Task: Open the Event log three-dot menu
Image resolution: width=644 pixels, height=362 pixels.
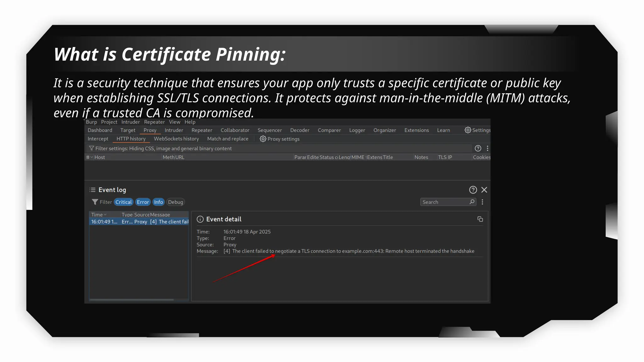Action: tap(482, 202)
